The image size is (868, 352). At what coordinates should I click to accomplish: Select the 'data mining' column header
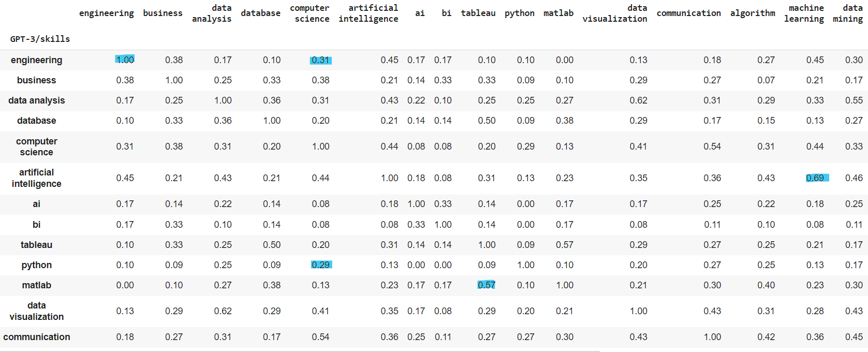(x=848, y=13)
